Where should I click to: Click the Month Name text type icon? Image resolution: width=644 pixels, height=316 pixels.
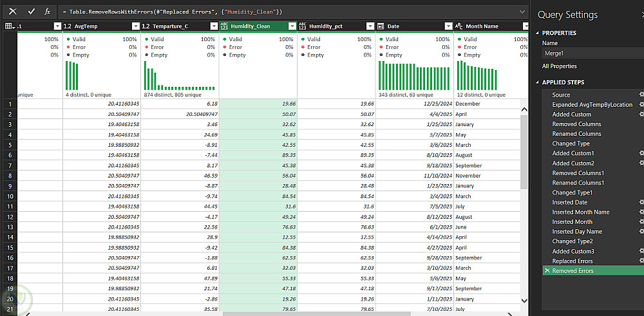click(x=459, y=26)
